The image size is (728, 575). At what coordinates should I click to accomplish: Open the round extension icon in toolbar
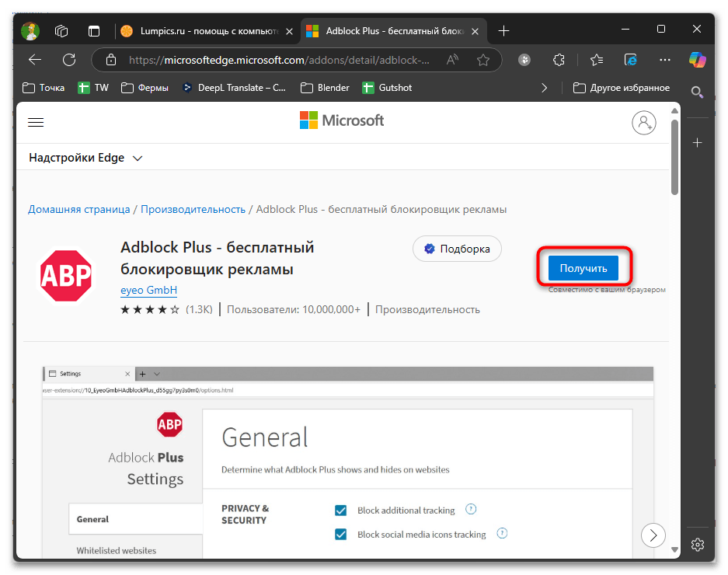click(x=524, y=60)
